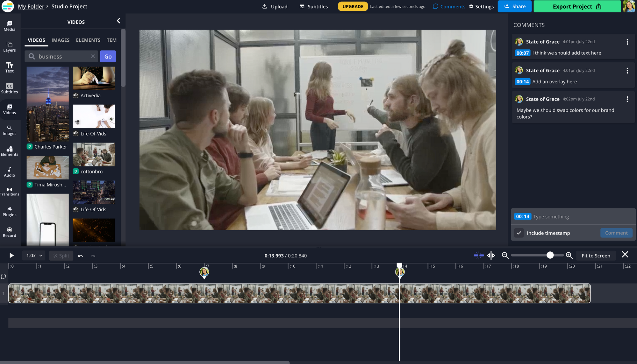The width and height of the screenshot is (637, 364).
Task: Zoom in the timeline with magnifier plus
Action: [x=569, y=255]
